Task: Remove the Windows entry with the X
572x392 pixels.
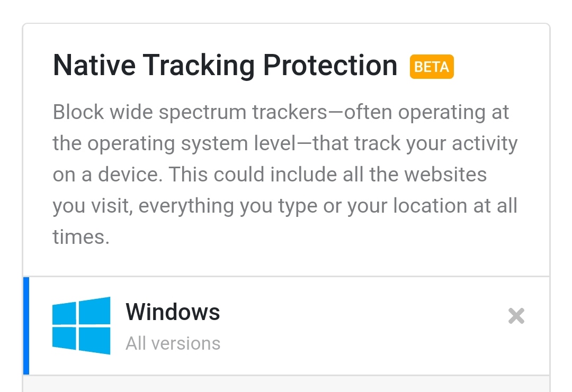Action: point(516,316)
